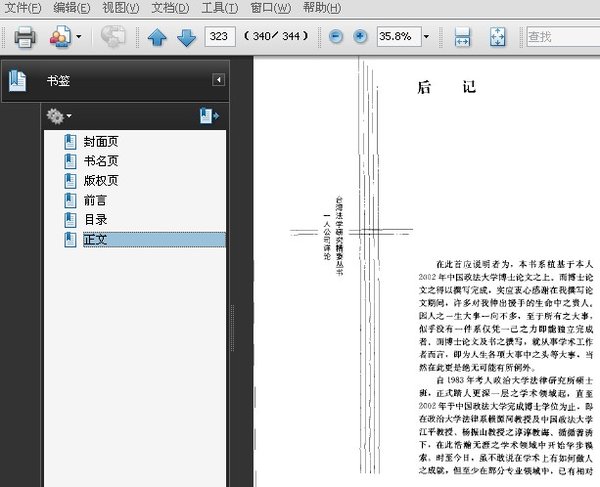Click the fit page icon
The width and height of the screenshot is (600, 487).
[498, 38]
